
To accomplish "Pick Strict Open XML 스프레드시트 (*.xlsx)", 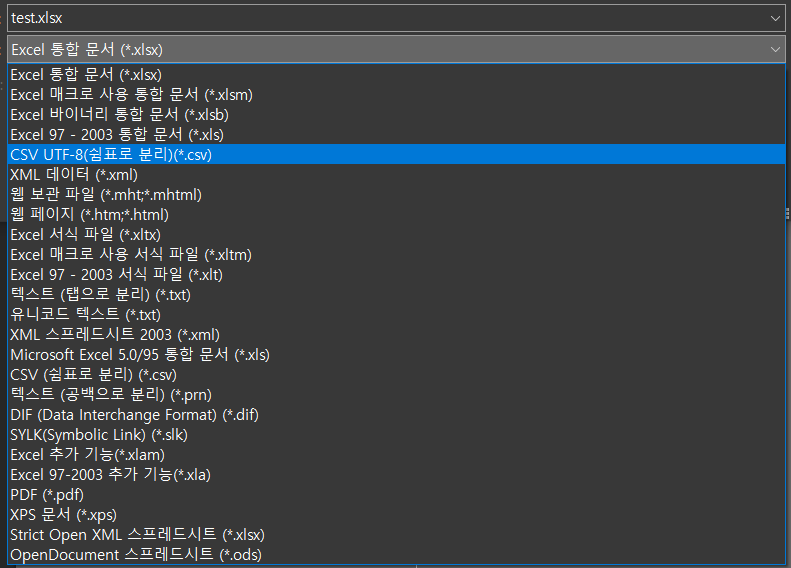I will pyautogui.click(x=397, y=535).
